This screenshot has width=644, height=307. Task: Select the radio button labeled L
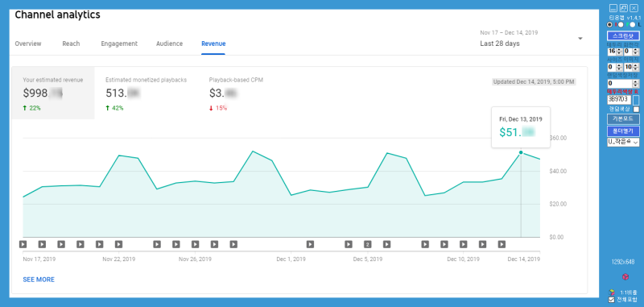click(633, 25)
